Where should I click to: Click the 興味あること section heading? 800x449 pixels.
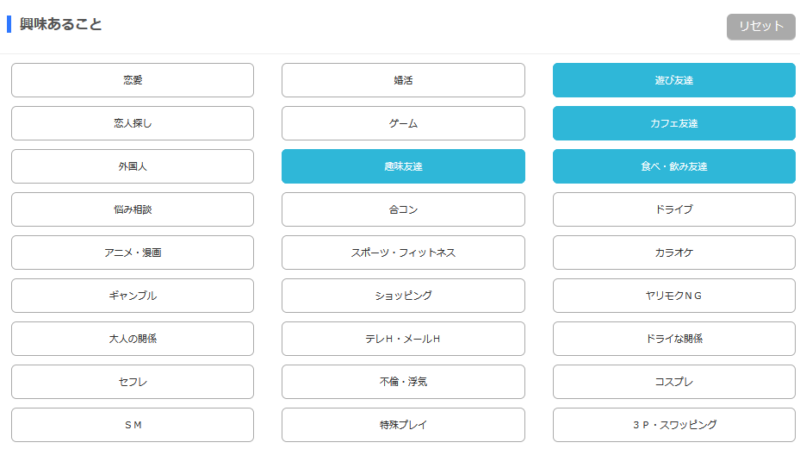click(60, 24)
